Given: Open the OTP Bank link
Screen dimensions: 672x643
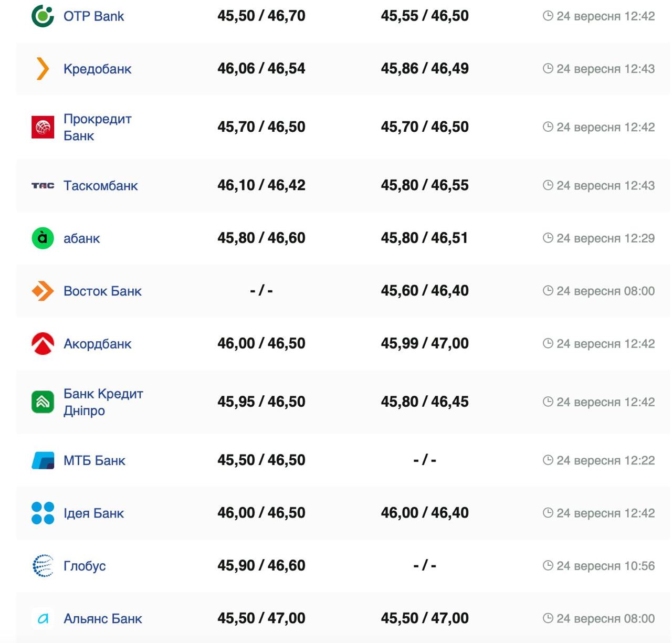Looking at the screenshot, I should coord(93,16).
